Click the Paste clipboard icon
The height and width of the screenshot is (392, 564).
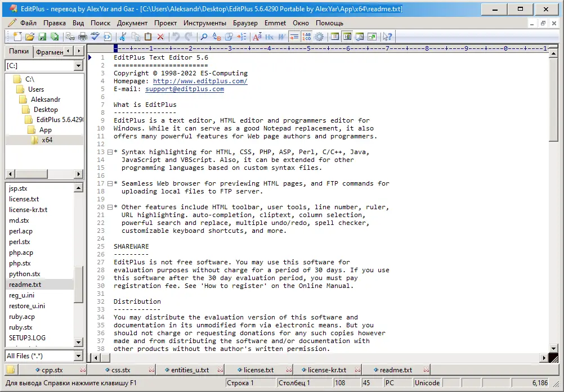click(148, 37)
